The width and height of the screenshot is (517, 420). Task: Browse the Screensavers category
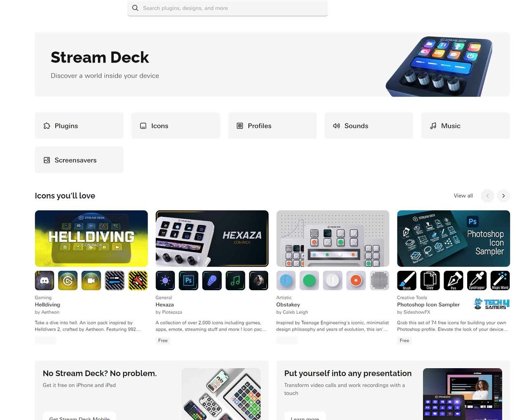coord(79,160)
